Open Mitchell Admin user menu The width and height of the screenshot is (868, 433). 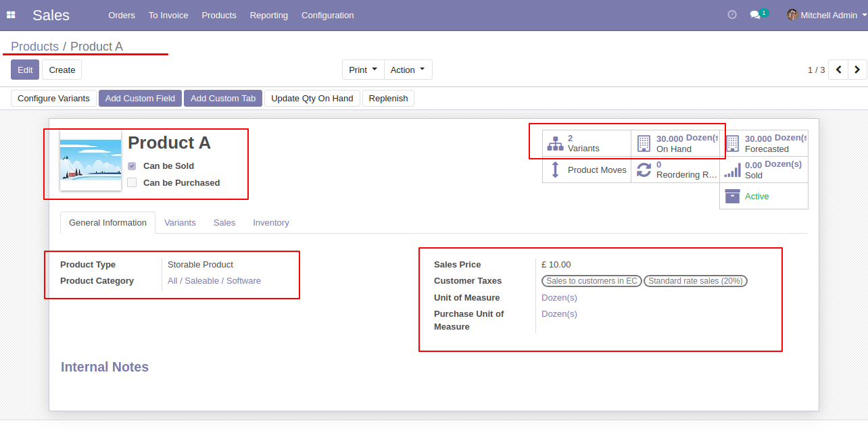822,15
